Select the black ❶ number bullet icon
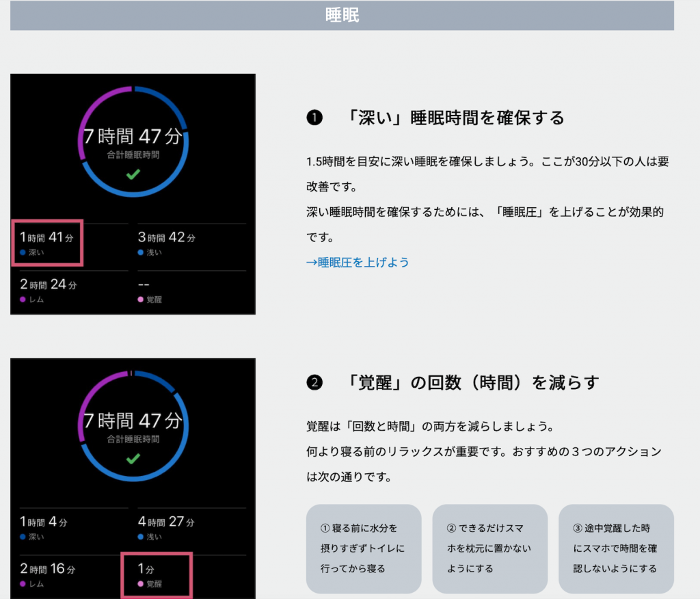Screen dimensions: 700x599 coord(314,118)
